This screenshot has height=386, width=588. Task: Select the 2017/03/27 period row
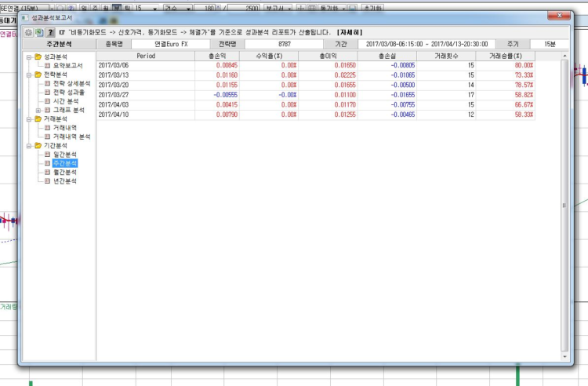118,94
